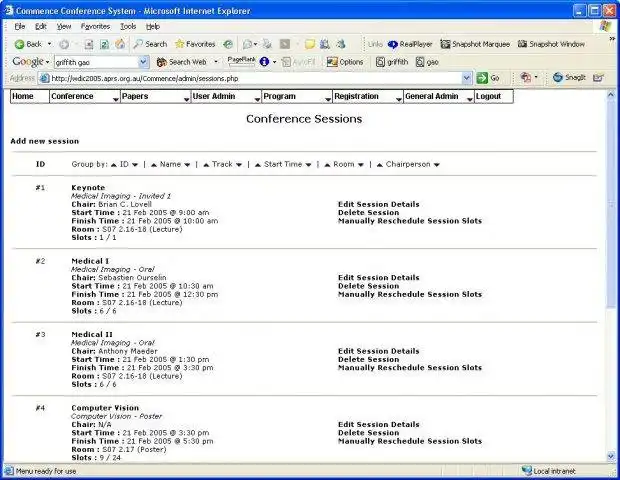This screenshot has width=620, height=480.
Task: Manually Reschedule Session Slots for Medical I
Action: [x=410, y=294]
